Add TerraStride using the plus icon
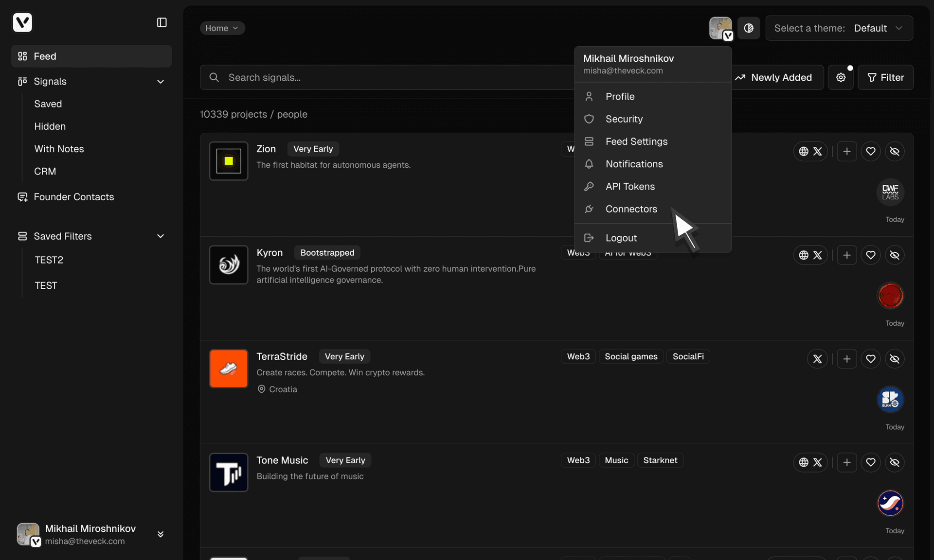 [x=846, y=359]
